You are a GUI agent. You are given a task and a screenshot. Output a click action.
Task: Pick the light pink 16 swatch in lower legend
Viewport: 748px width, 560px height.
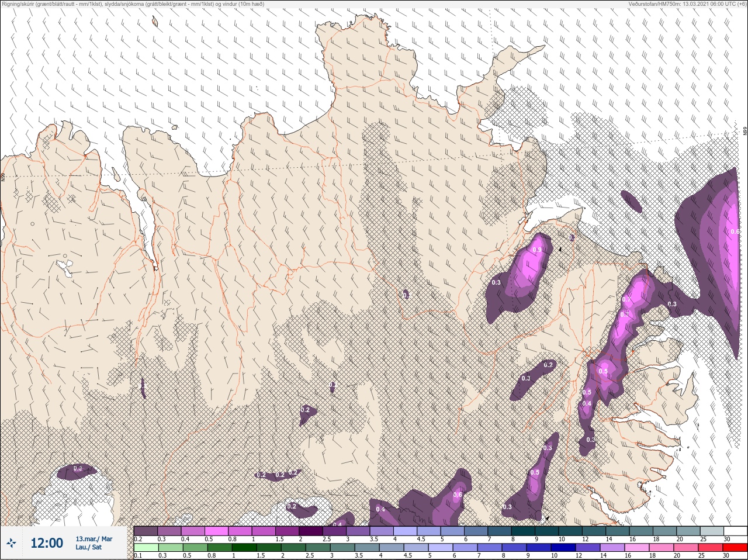(x=636, y=548)
